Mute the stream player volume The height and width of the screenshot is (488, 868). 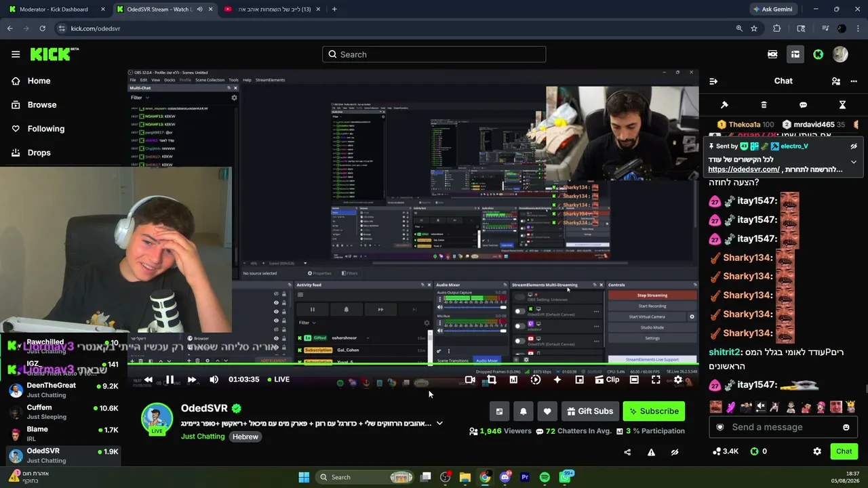(214, 380)
